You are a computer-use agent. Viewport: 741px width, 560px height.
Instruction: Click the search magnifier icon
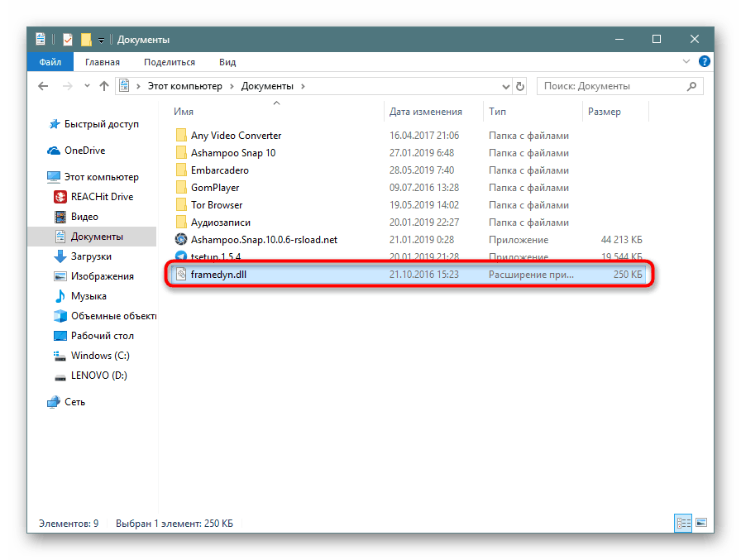692,86
